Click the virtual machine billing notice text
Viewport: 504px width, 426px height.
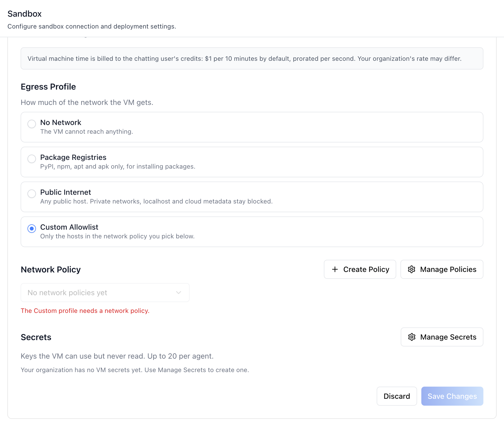[245, 58]
